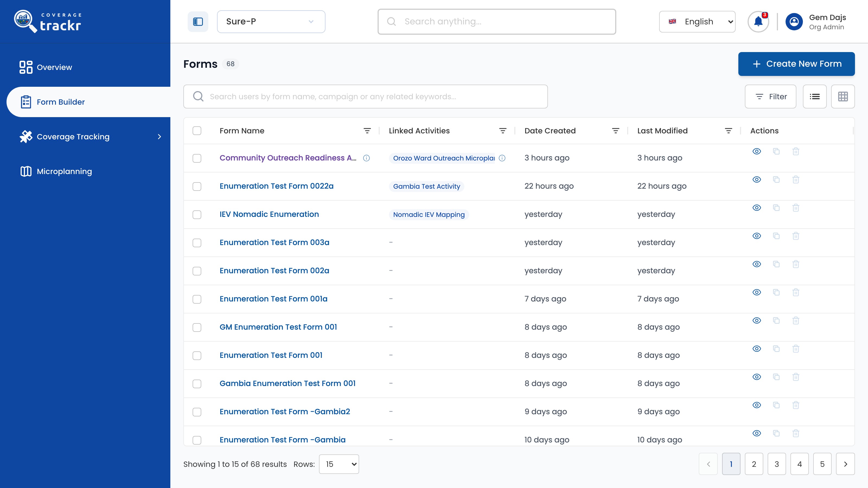Open Enumeration Test Form 001a link
The height and width of the screenshot is (488, 868).
click(x=274, y=299)
